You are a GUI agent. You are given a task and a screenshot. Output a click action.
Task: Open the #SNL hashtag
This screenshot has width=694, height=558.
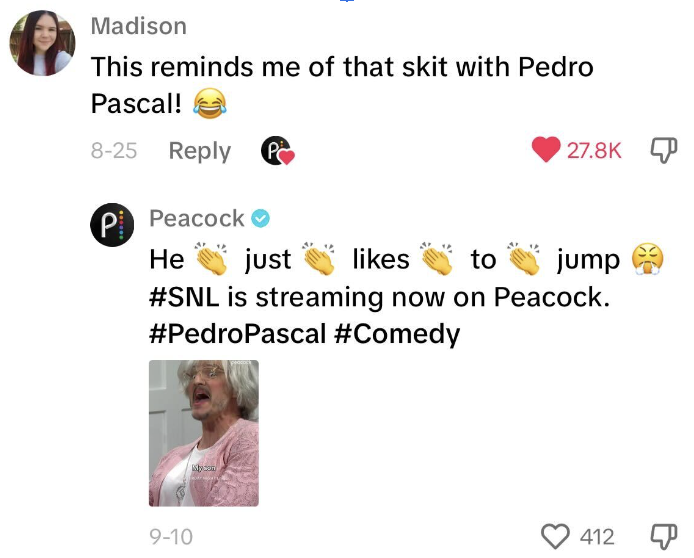184,296
